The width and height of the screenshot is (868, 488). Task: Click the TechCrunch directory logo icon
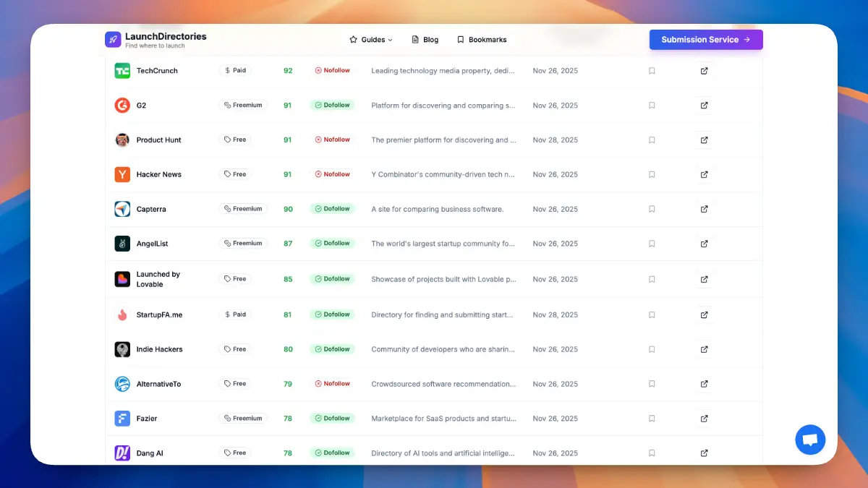pos(122,71)
